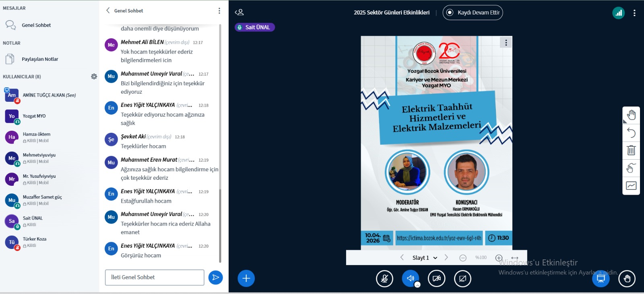
Task: Open the blue plus actions button
Action: pos(246,278)
